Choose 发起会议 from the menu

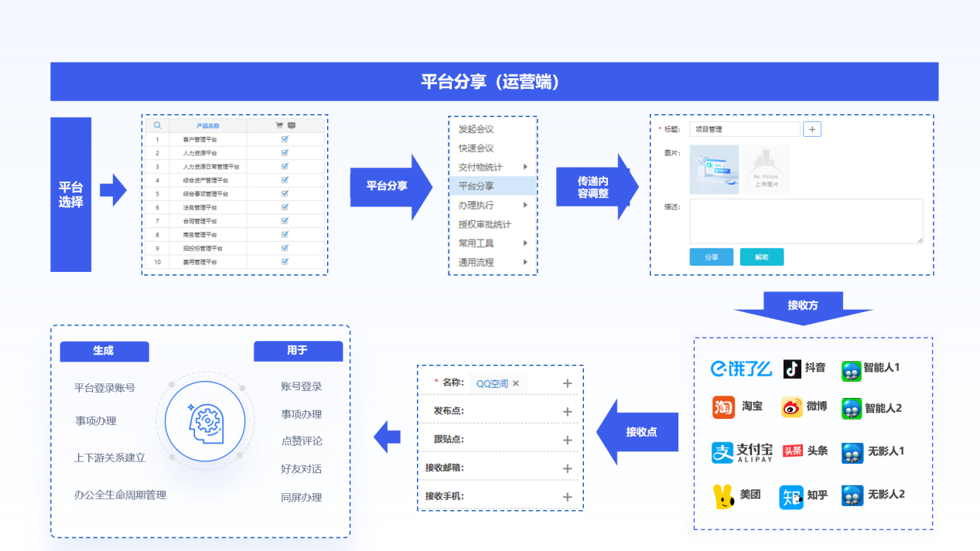(x=476, y=129)
